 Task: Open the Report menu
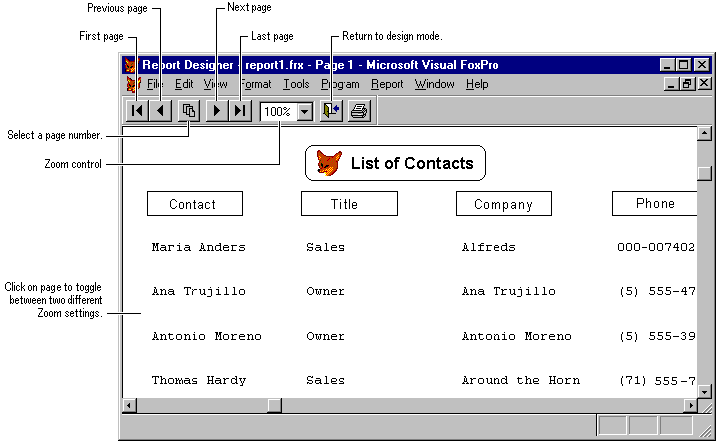387,85
